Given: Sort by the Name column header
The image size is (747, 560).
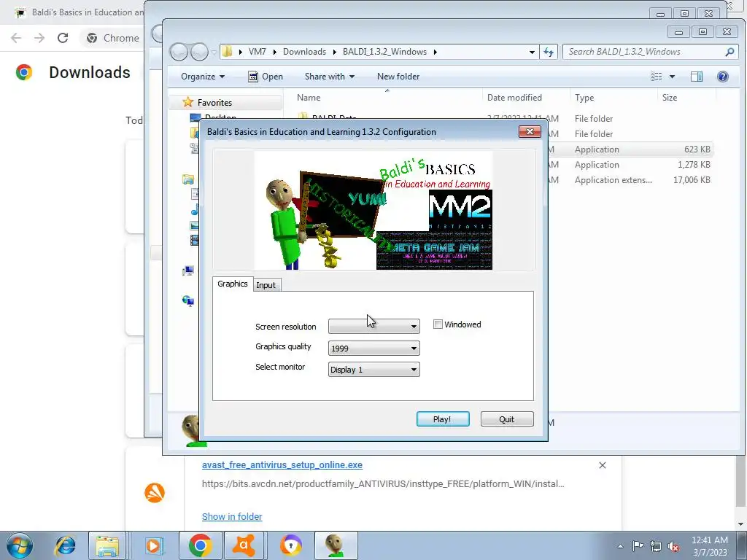Looking at the screenshot, I should (x=309, y=98).
